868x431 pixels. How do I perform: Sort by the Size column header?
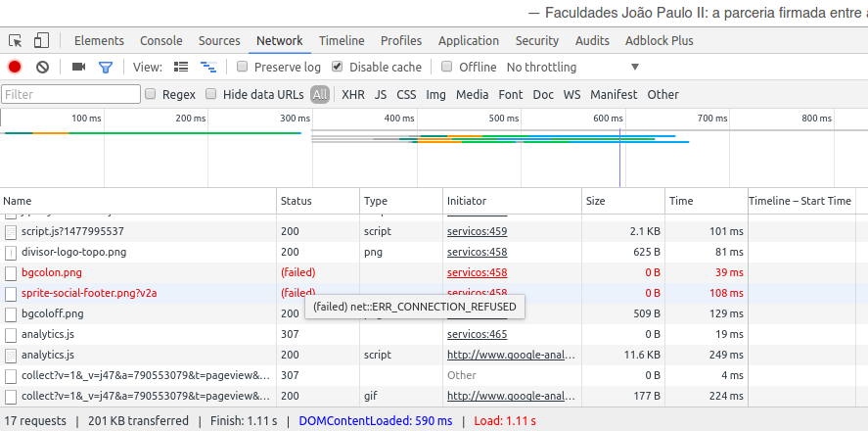(623, 201)
